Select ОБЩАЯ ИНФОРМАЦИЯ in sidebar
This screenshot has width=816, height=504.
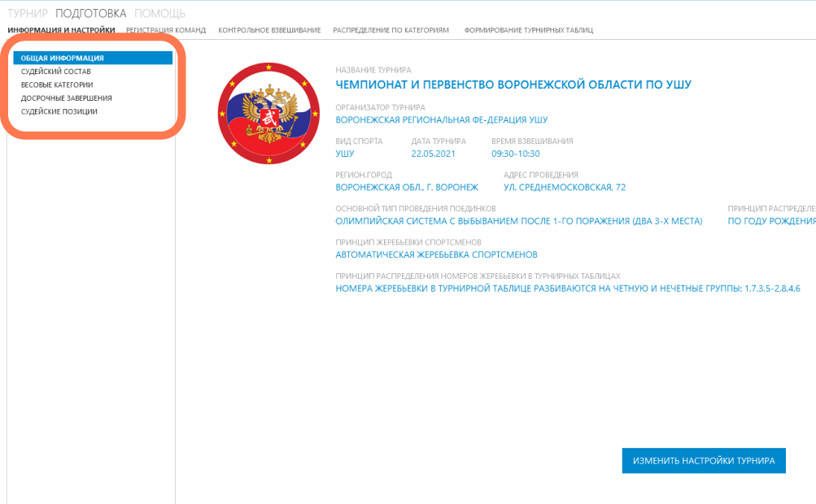tap(62, 59)
